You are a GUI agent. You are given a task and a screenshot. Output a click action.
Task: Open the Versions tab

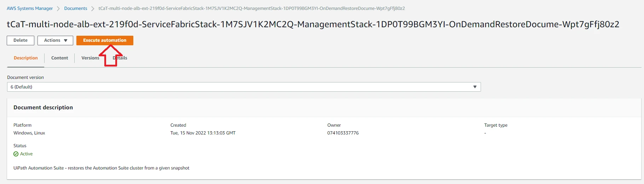(x=90, y=58)
